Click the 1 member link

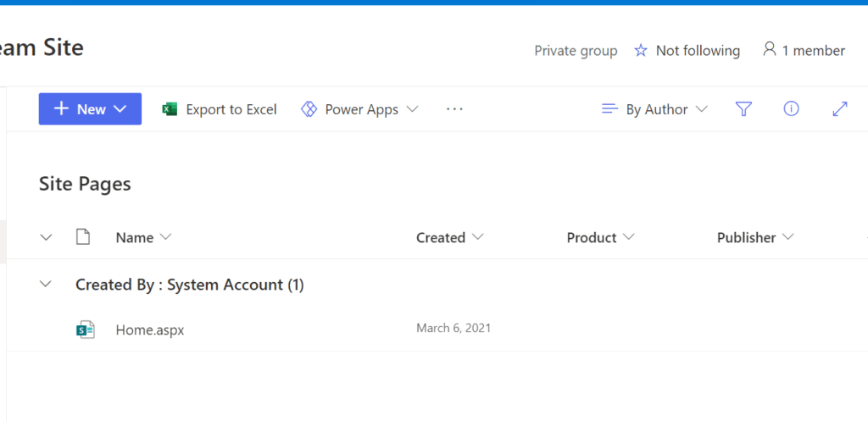pyautogui.click(x=813, y=51)
